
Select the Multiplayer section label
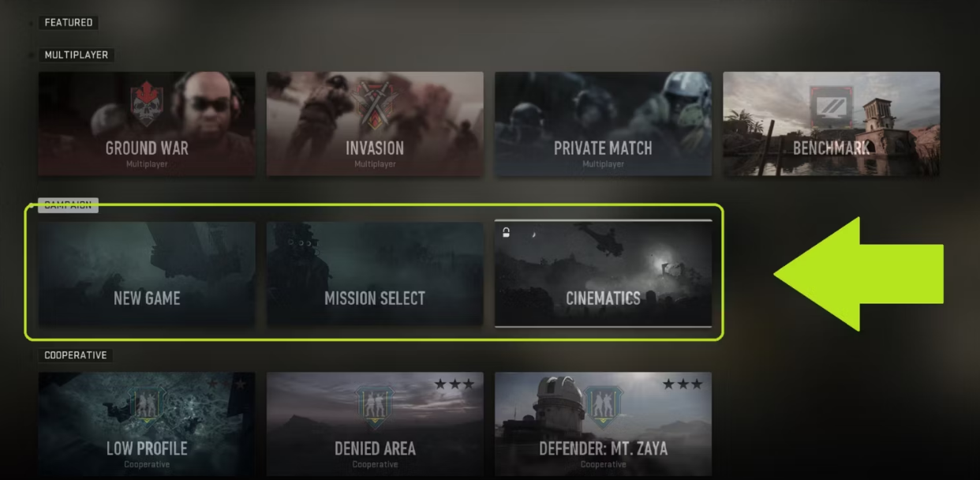click(77, 55)
